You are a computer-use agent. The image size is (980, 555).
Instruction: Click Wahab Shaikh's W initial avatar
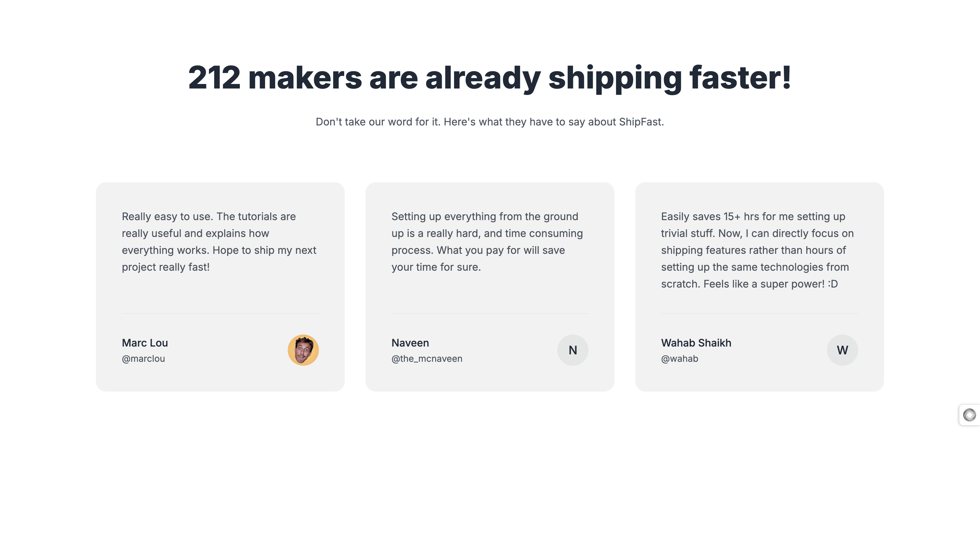pos(843,350)
